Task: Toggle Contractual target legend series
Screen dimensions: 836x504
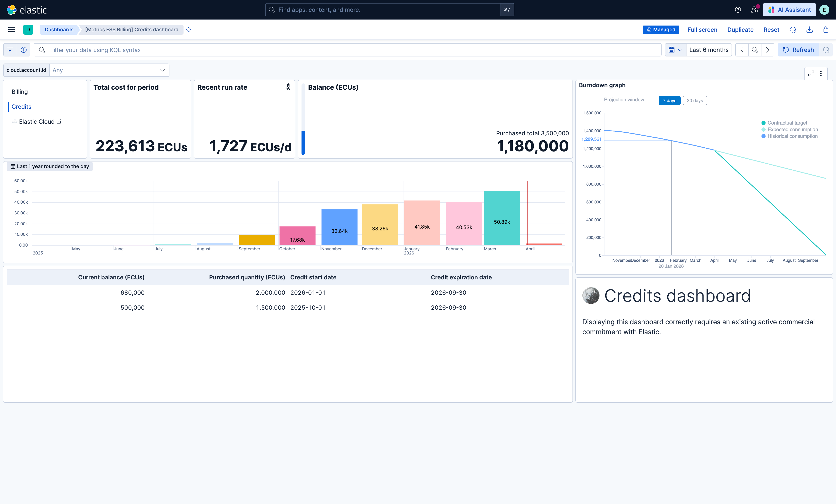Action: tap(784, 123)
